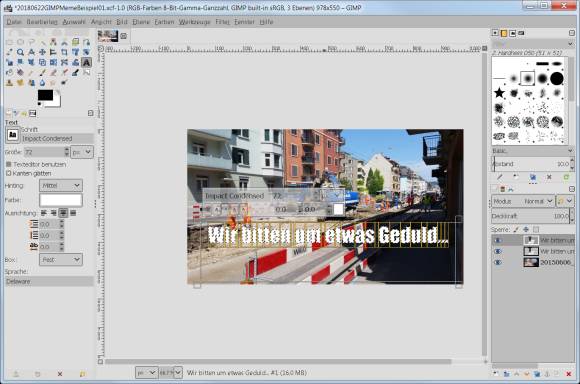Screen dimensions: 580x384
Task: Select the Paintbrush tool in the toolbox
Action: [42, 73]
